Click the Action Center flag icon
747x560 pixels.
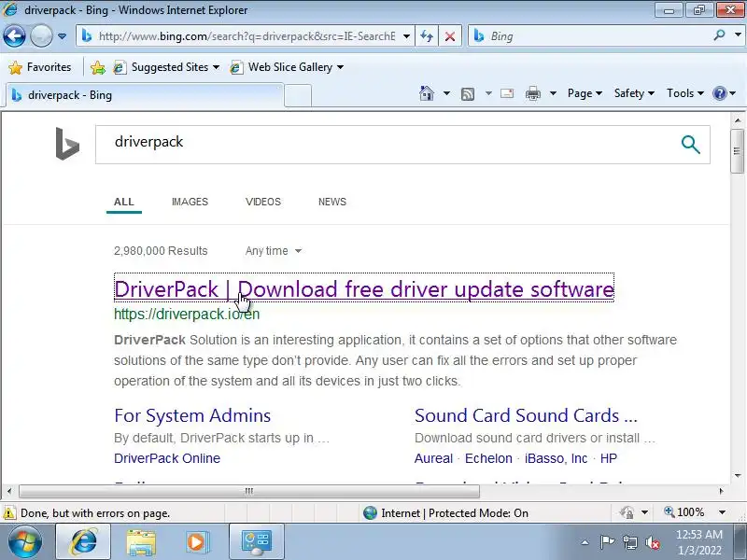click(x=607, y=542)
